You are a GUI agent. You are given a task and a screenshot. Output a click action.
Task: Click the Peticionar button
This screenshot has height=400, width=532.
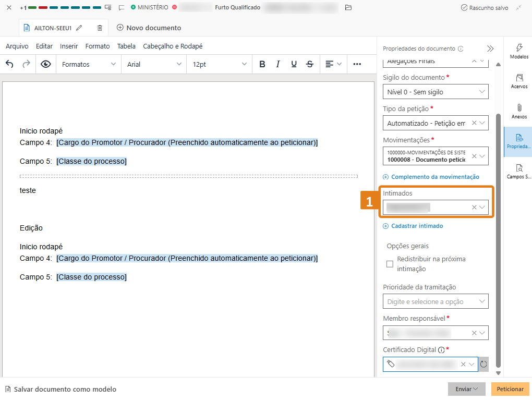click(x=510, y=389)
